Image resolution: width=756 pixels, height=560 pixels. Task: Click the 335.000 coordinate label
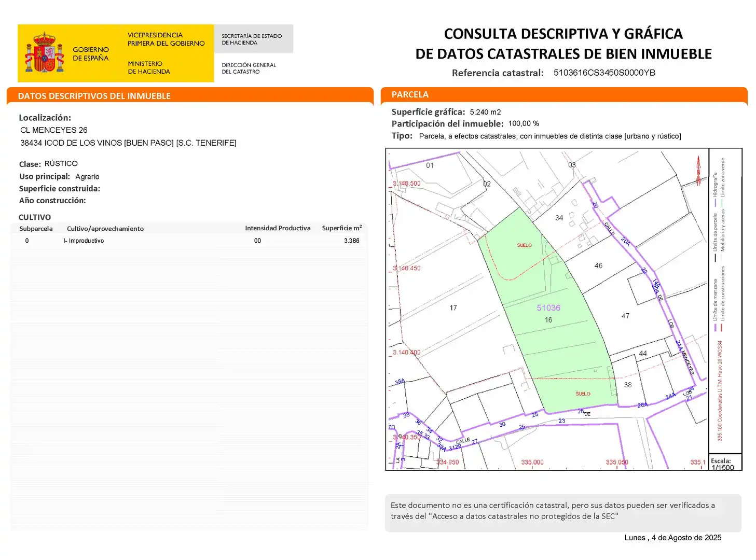coord(532,462)
